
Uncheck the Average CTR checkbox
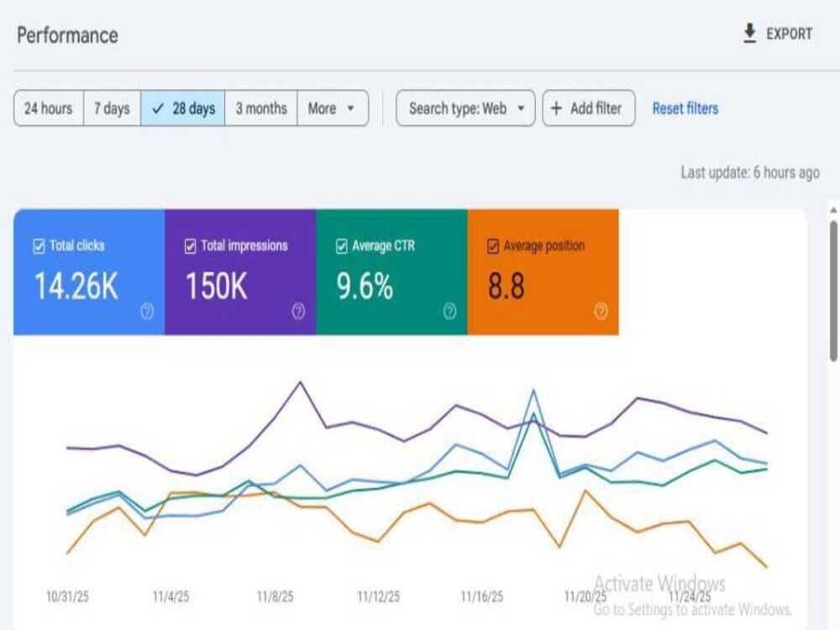[x=342, y=246]
